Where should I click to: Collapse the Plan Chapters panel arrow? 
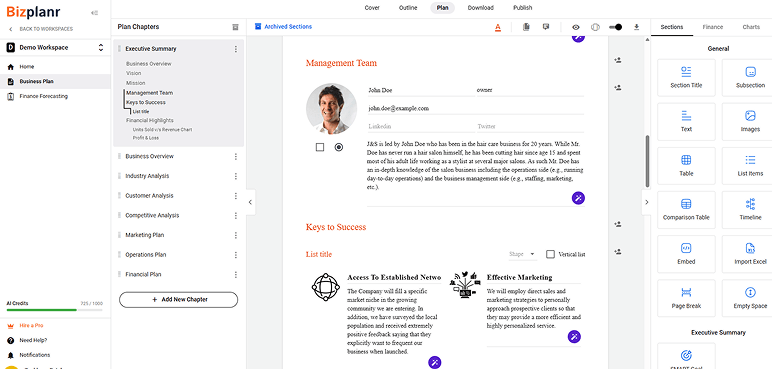tap(250, 202)
